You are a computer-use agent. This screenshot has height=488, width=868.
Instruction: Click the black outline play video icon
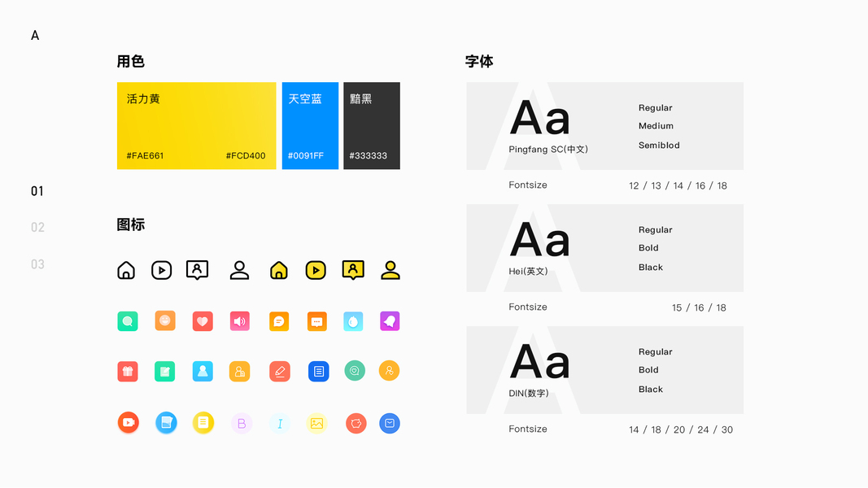162,270
